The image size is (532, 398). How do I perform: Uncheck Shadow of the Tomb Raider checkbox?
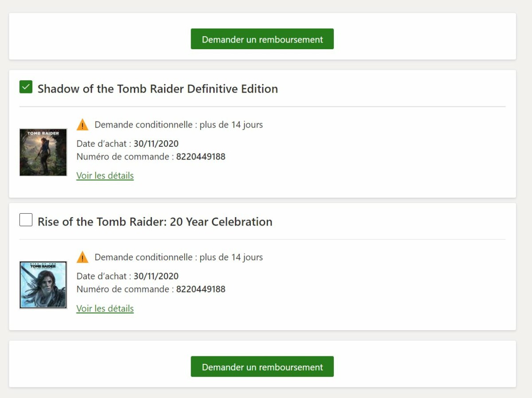(x=26, y=87)
